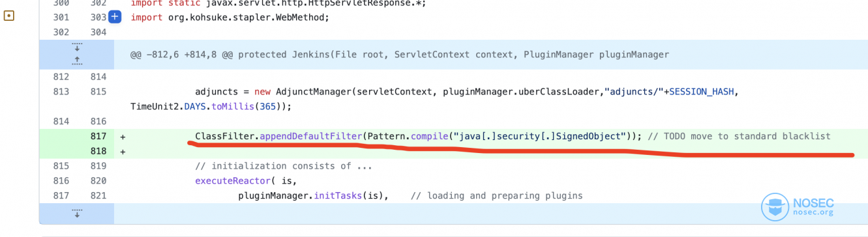
Task: Click the orange modified-file dot icon
Action: (x=9, y=16)
